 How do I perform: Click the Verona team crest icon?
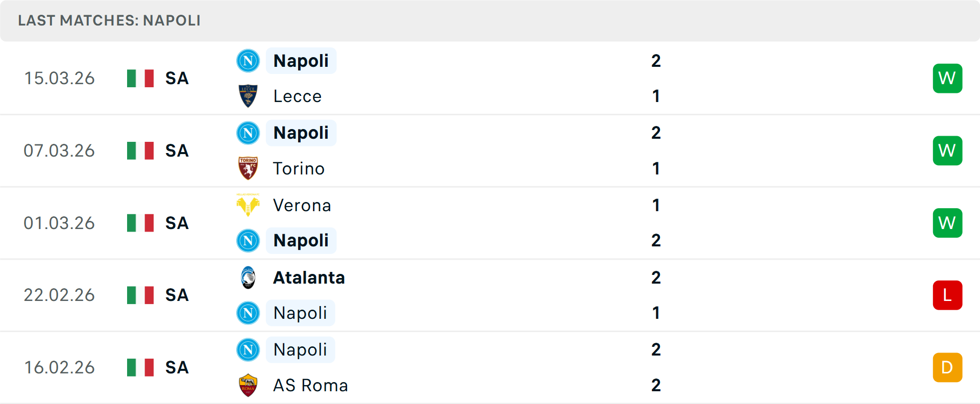point(248,205)
